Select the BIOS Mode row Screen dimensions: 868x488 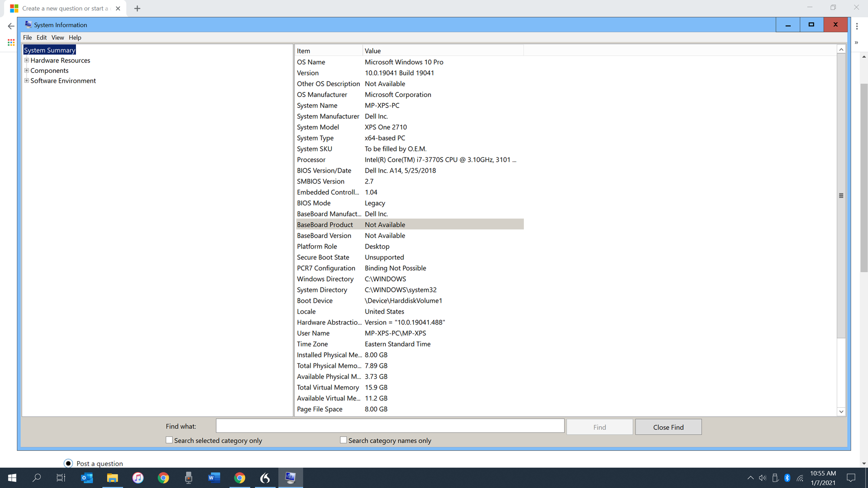pyautogui.click(x=410, y=203)
